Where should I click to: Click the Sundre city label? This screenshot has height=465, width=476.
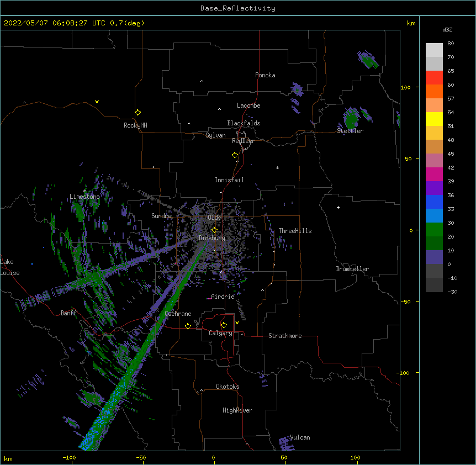tap(161, 216)
